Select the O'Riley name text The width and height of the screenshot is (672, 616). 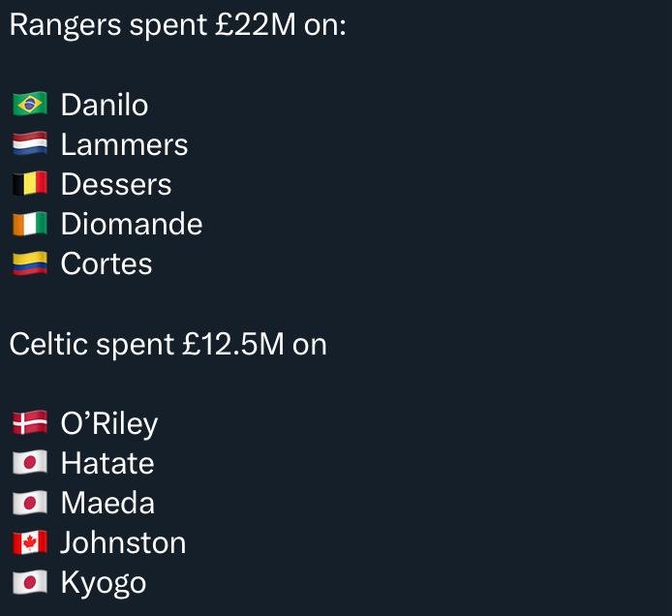coord(109,423)
